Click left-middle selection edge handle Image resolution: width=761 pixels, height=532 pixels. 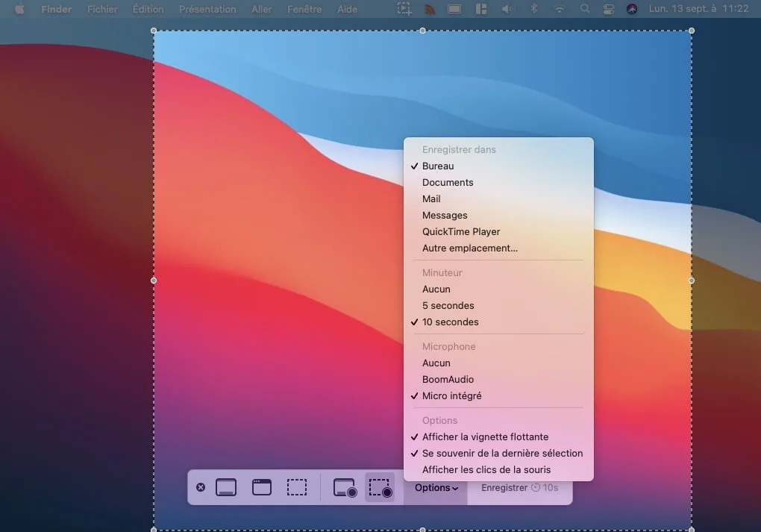tap(154, 281)
